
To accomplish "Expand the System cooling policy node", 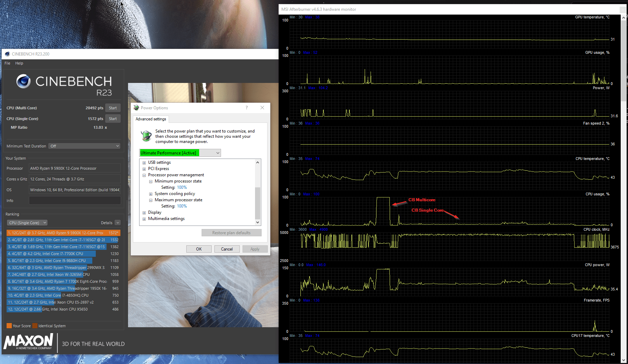I will pos(151,194).
